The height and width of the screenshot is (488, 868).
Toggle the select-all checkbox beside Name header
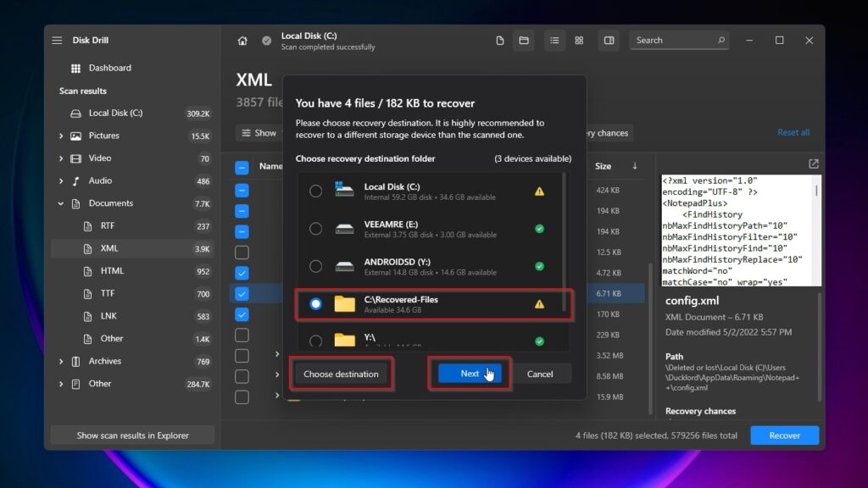[x=242, y=168]
